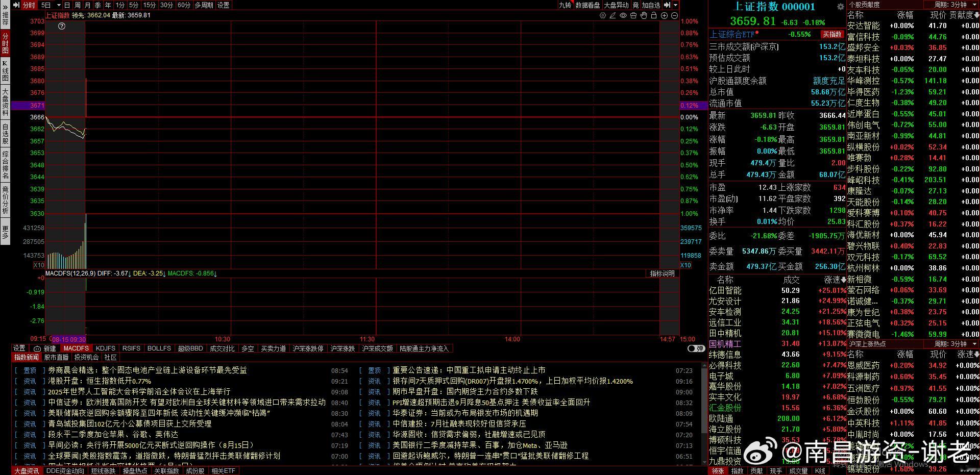The height and width of the screenshot is (475, 980).
Task: Zoom out with the minus circle icon
Action: click(674, 15)
